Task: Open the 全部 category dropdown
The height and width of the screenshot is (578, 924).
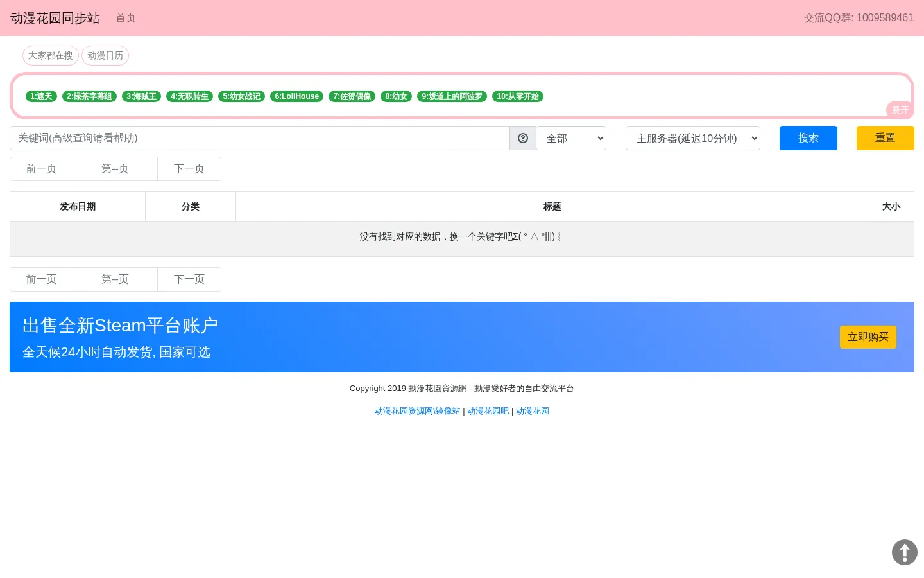Action: click(x=571, y=138)
